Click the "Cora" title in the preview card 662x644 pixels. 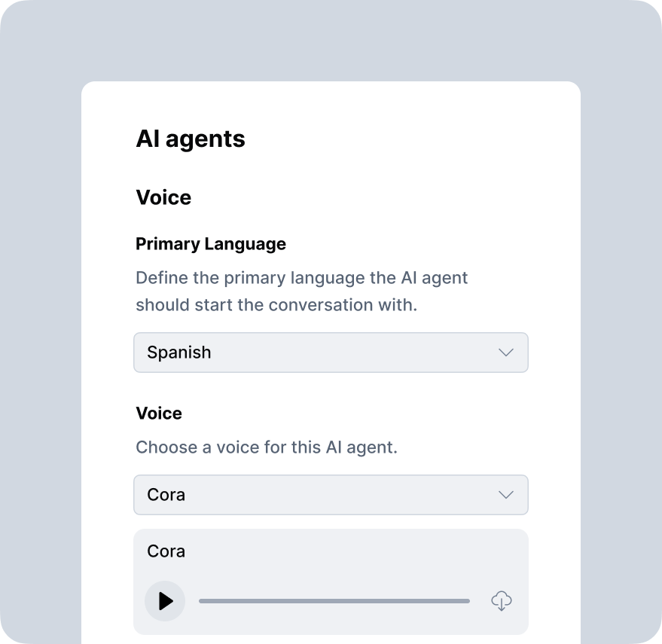(166, 551)
